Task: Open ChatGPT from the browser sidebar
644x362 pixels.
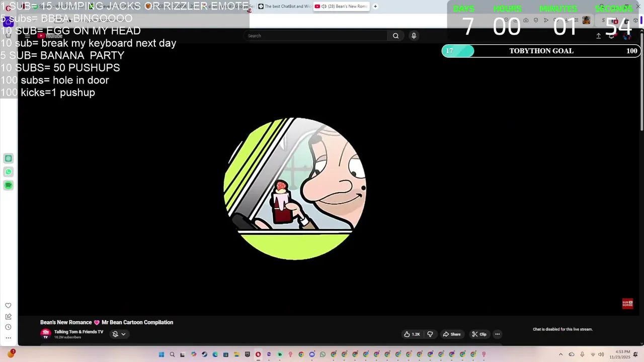Action: click(x=8, y=158)
